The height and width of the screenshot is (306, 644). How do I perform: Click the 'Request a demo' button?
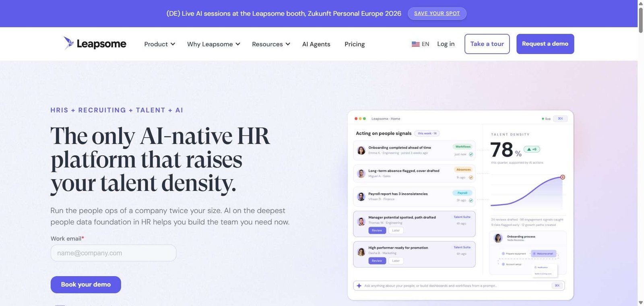point(545,44)
